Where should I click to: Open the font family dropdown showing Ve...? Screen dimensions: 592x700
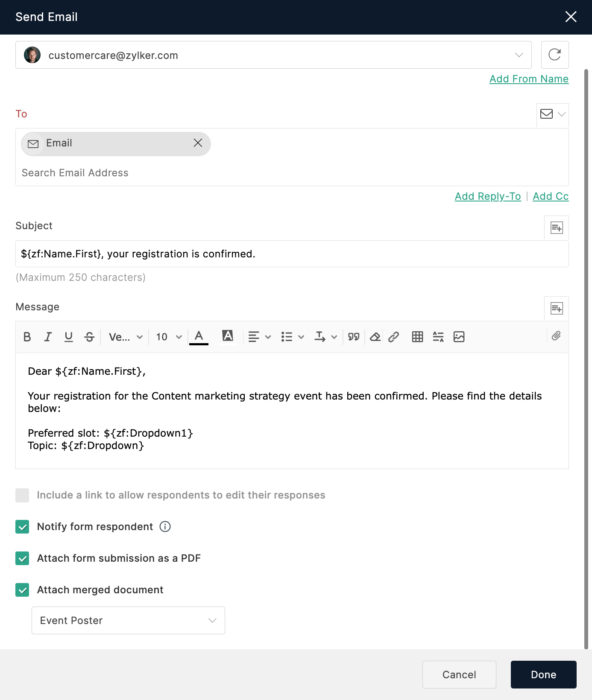coord(126,337)
